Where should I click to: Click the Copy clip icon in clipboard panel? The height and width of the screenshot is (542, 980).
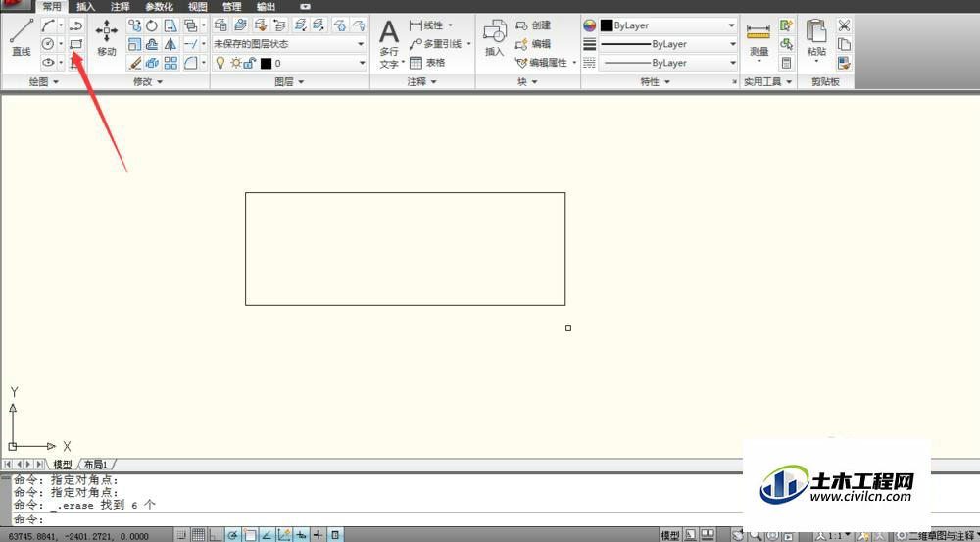pos(844,44)
